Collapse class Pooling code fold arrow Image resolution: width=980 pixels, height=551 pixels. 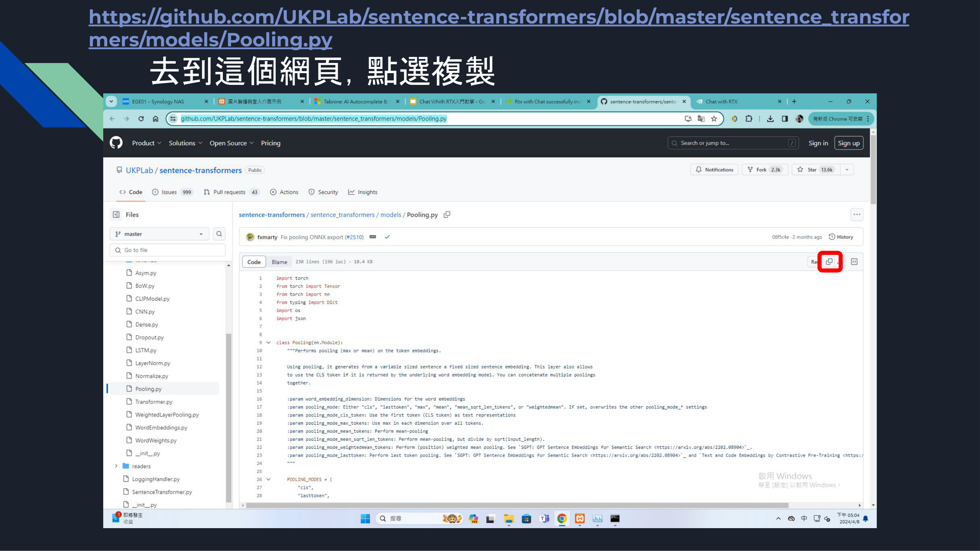(269, 343)
